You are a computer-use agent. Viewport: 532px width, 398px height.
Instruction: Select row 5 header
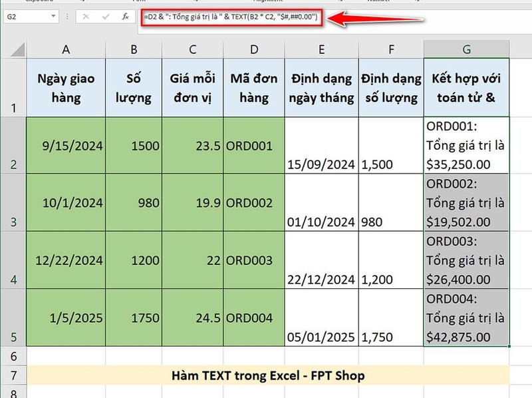click(13, 317)
